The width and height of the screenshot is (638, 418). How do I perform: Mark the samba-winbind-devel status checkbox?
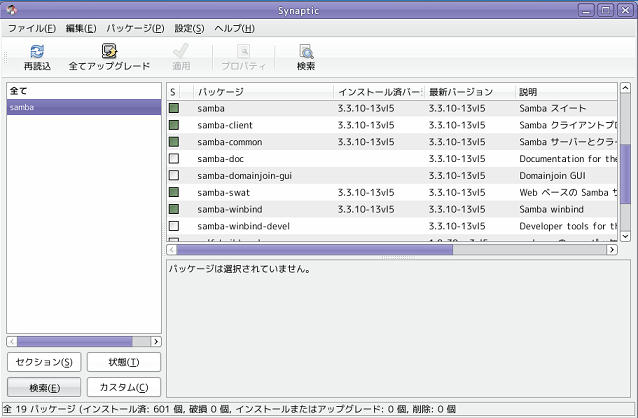click(174, 226)
